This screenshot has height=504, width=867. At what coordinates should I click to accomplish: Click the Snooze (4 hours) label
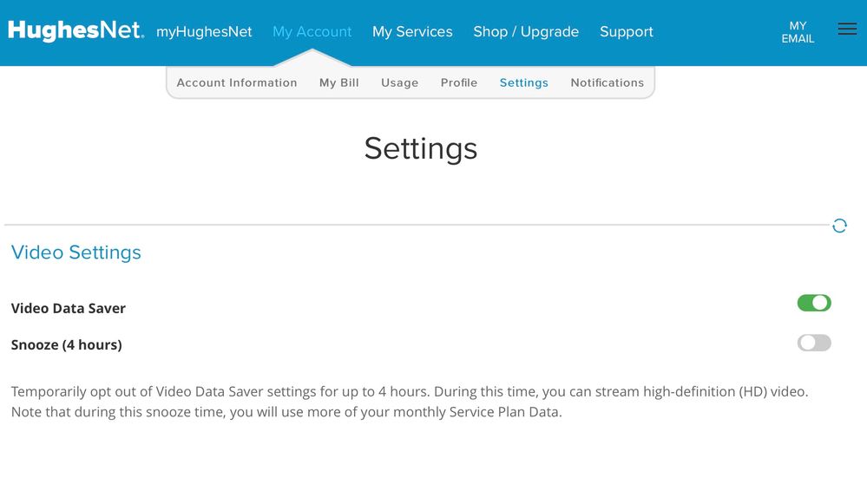tap(67, 344)
